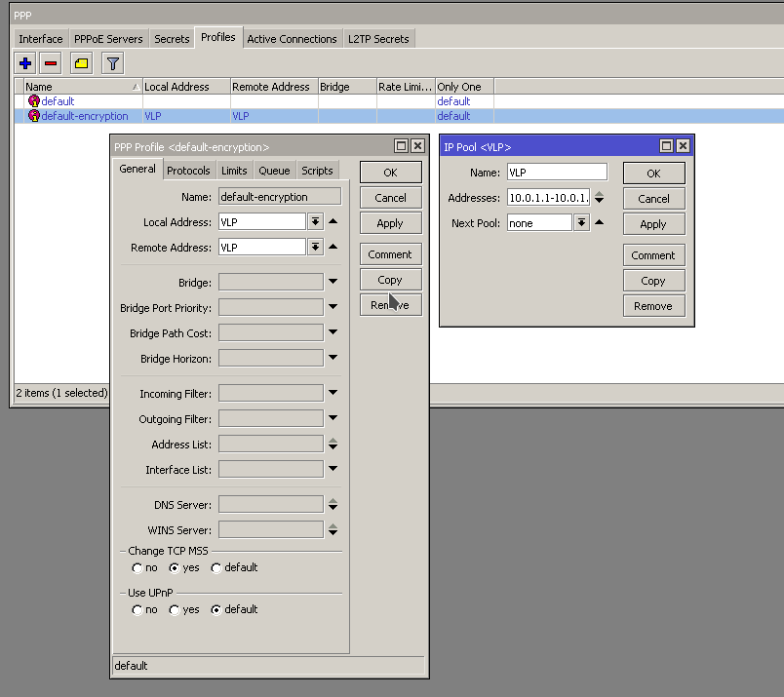Maximize the PPP Profile dialog window
This screenshot has width=784, height=697.
point(401,146)
